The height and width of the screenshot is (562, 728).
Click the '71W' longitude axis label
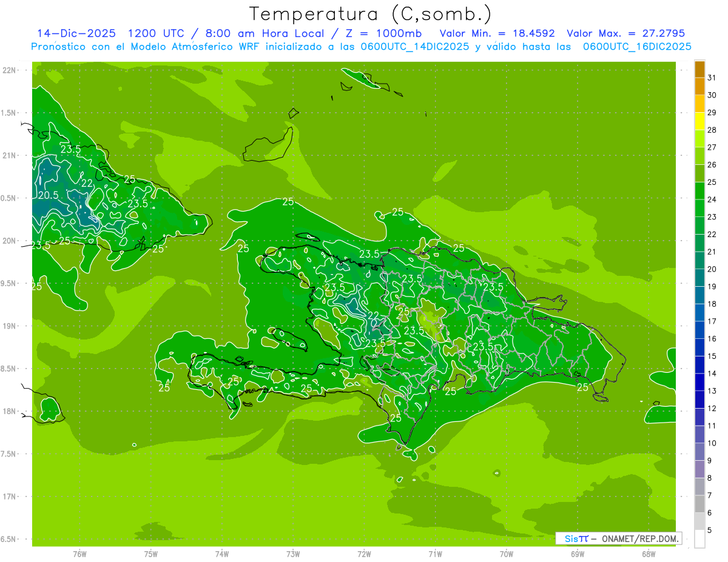tap(436, 554)
